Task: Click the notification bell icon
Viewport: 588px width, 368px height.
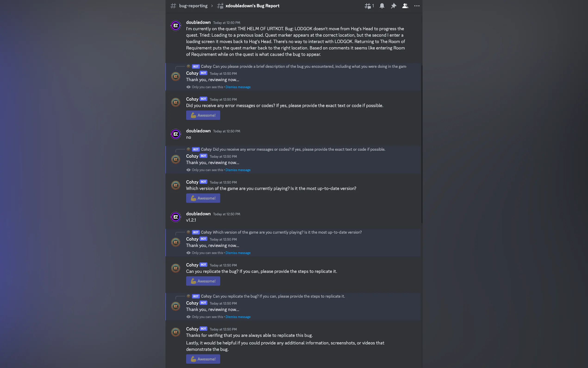Action: 382,6
